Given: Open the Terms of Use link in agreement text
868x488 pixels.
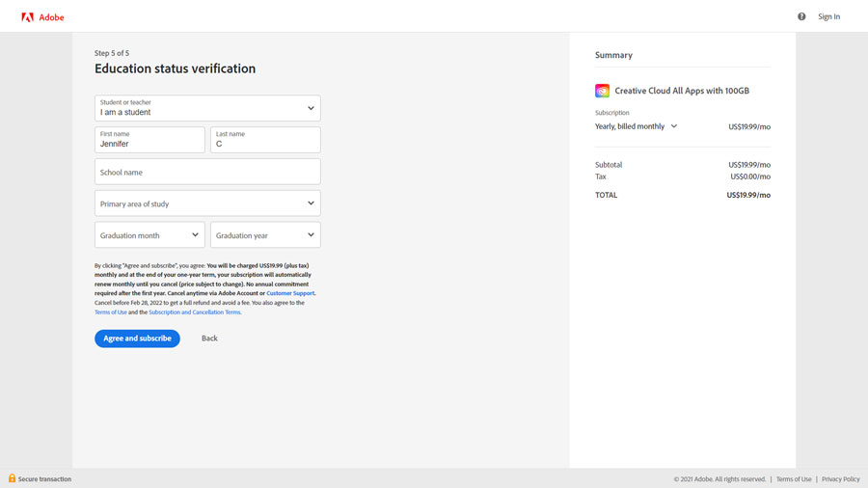Looking at the screenshot, I should click(x=110, y=312).
